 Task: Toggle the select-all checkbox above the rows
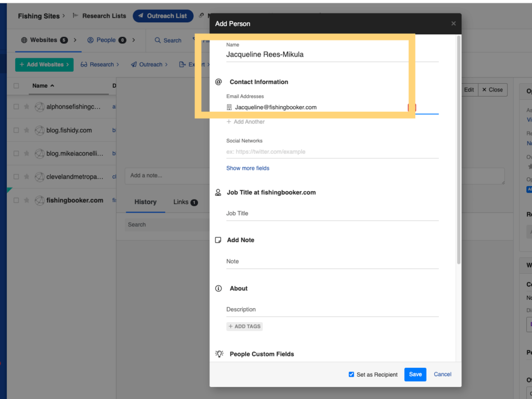click(16, 86)
